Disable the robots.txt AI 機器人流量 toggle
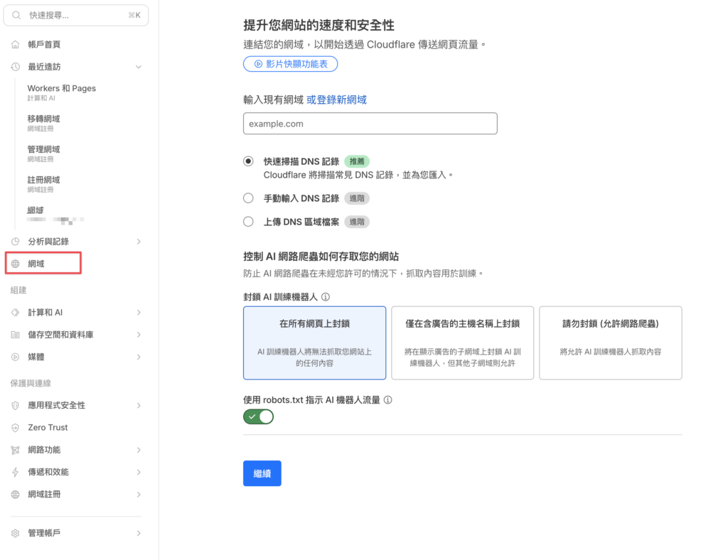Viewport: 728px width, 560px height. coord(258,416)
